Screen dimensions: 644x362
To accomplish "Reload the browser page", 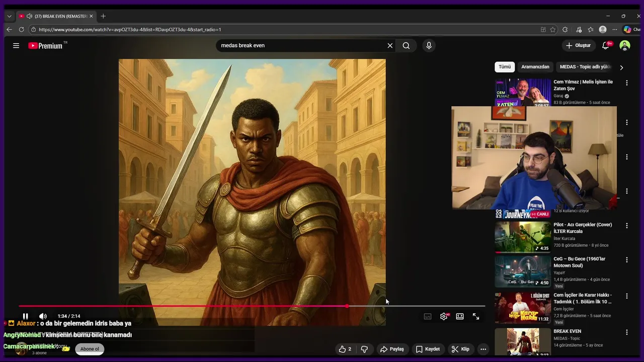I will tap(22, 30).
